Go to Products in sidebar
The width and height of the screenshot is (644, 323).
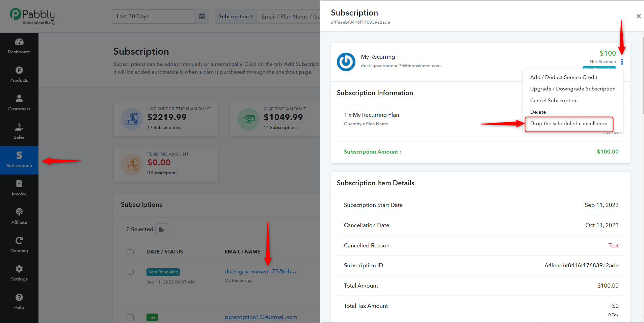pos(19,75)
